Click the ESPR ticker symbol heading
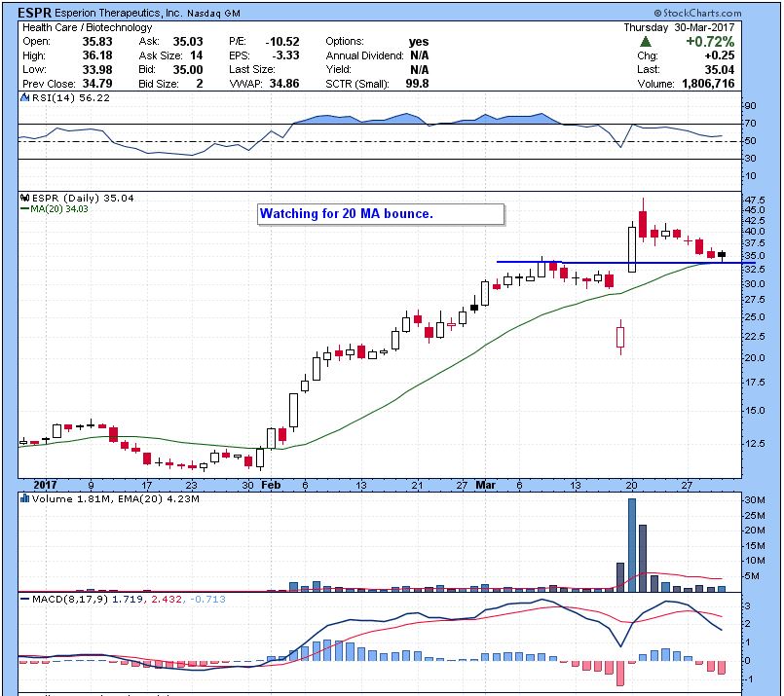Screen dimensions: 784x696 (x=34, y=13)
